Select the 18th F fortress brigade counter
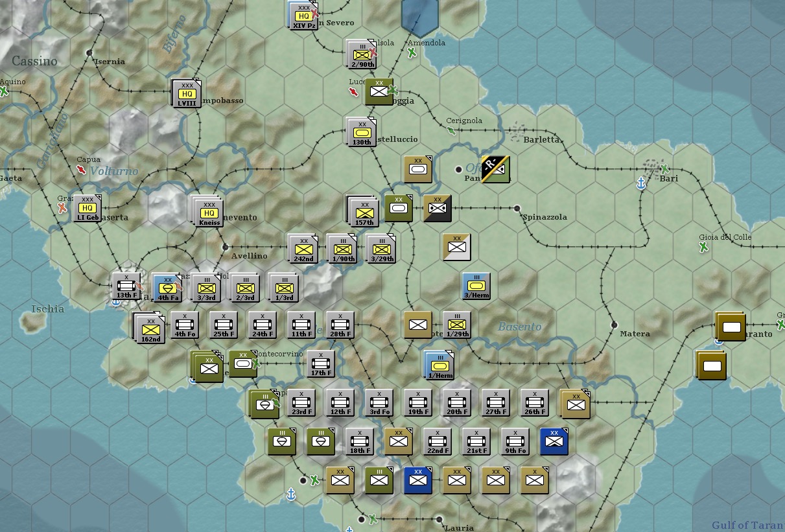This screenshot has width=785, height=532. (360, 442)
